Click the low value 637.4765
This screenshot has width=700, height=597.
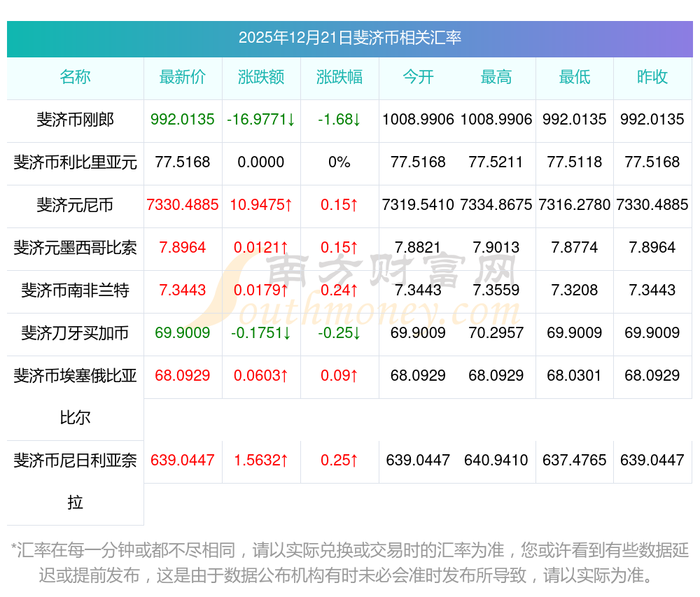point(575,461)
